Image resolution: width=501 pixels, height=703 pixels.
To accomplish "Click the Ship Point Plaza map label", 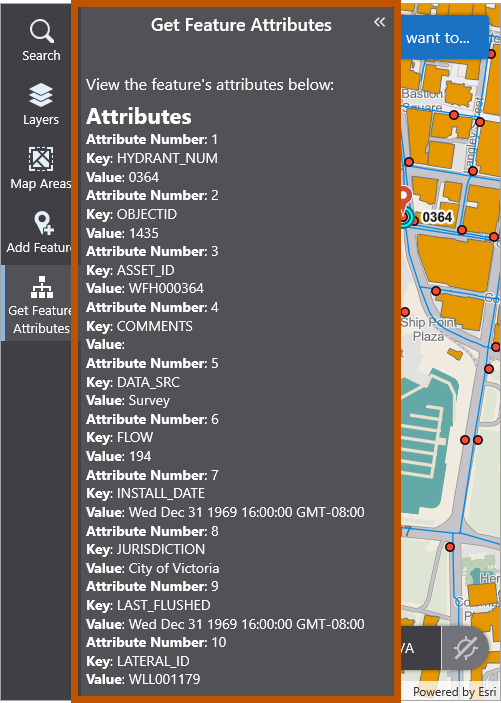I will pos(428,330).
